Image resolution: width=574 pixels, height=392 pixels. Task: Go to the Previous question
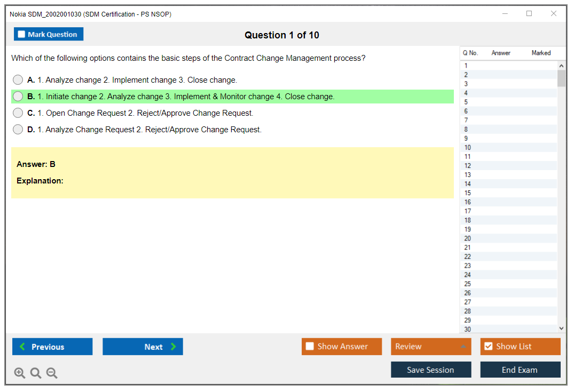(52, 347)
